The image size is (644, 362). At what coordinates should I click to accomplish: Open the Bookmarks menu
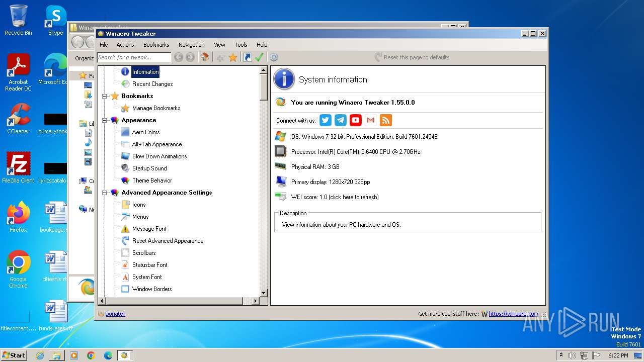[156, 45]
